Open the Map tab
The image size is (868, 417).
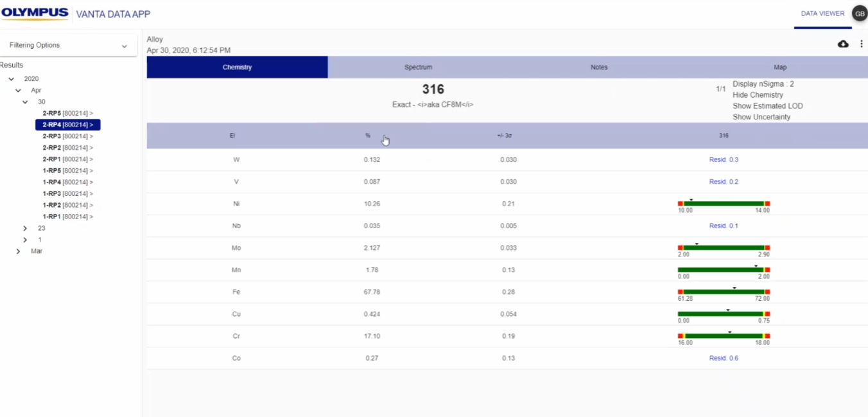coord(779,67)
